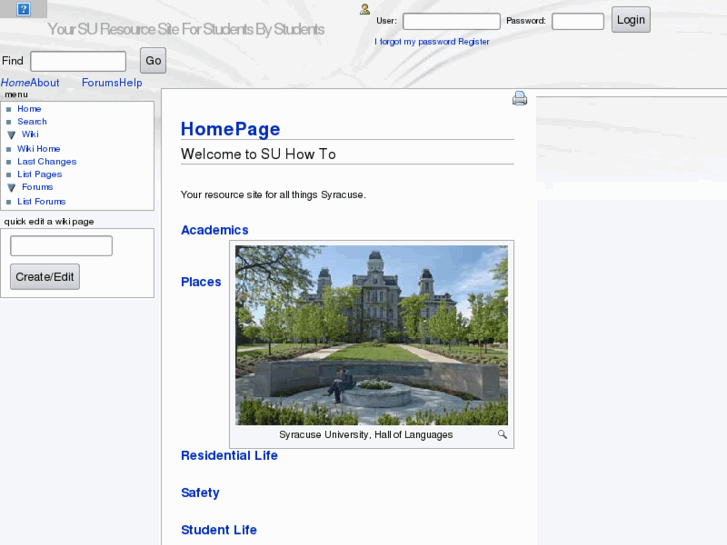
Task: Collapse the Forums menu section triangle
Action: (12, 187)
